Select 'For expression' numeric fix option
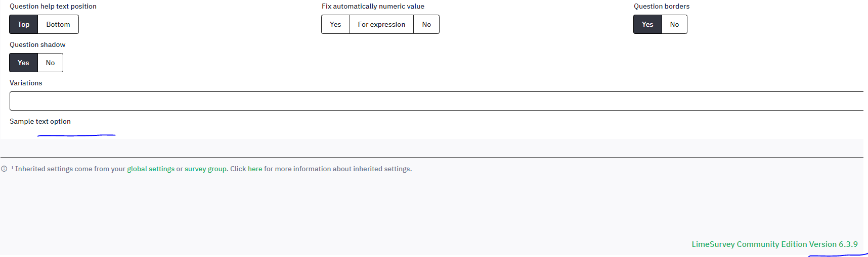The height and width of the screenshot is (257, 868). point(381,24)
